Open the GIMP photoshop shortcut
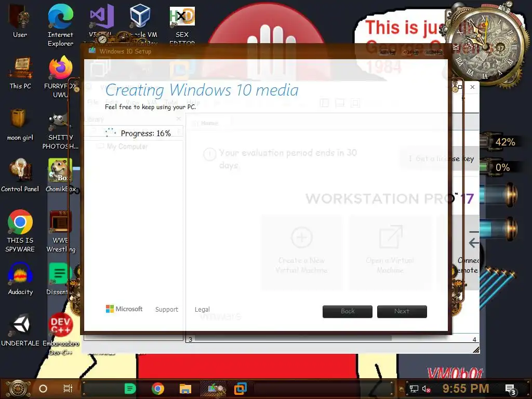This screenshot has height=399, width=532. tap(60, 131)
